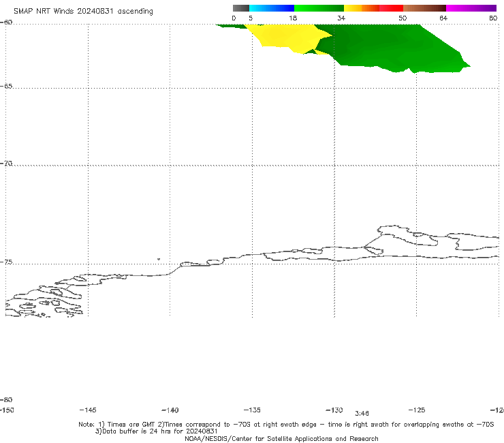Click the green wind swath region on the map
Viewport: 504px width, 443px height.
(x=392, y=48)
